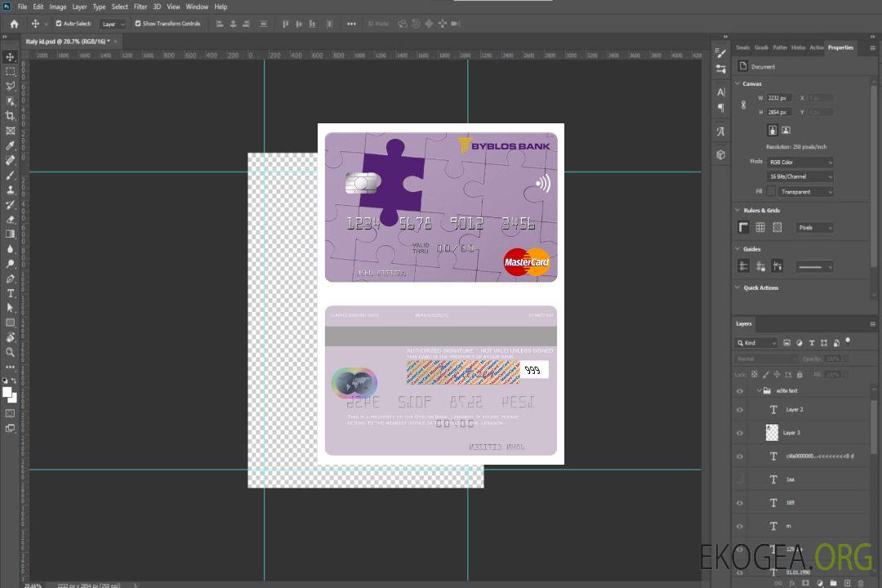Hide Layer 3 using its eye icon
882x588 pixels.
(740, 434)
